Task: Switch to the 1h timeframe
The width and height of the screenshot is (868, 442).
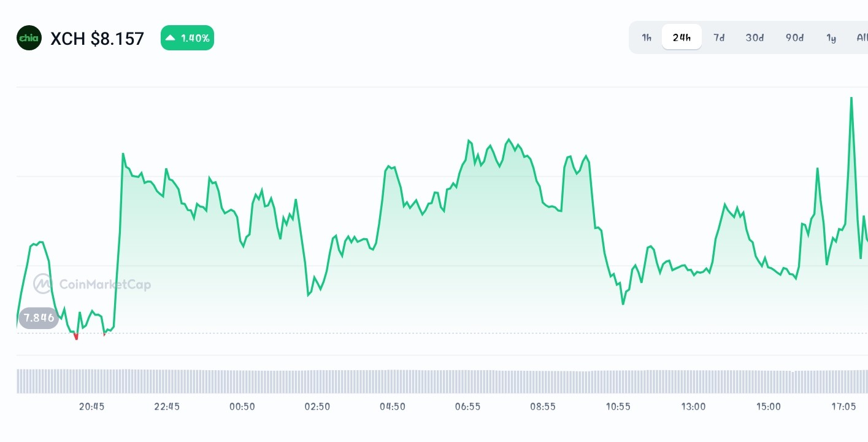Action: tap(646, 37)
